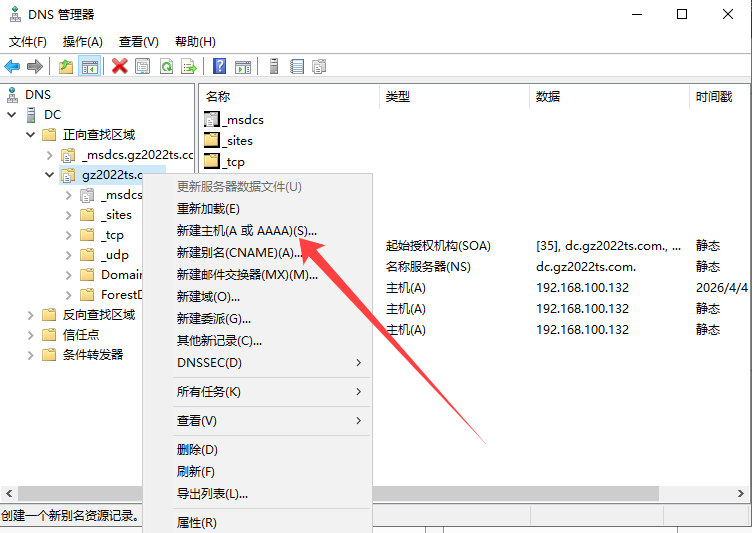Click the red X delete icon
Screen dimensions: 752x533
[120, 66]
